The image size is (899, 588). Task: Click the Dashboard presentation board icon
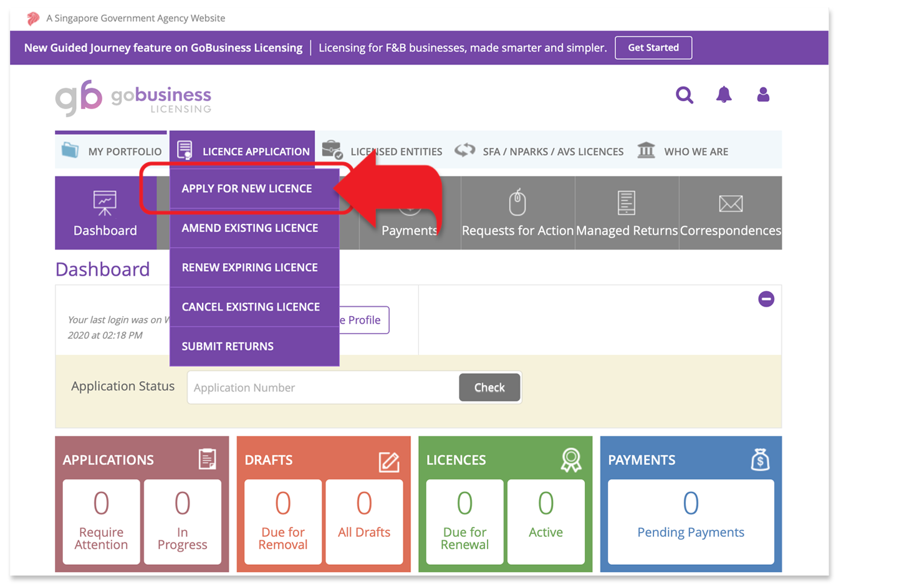click(x=105, y=203)
